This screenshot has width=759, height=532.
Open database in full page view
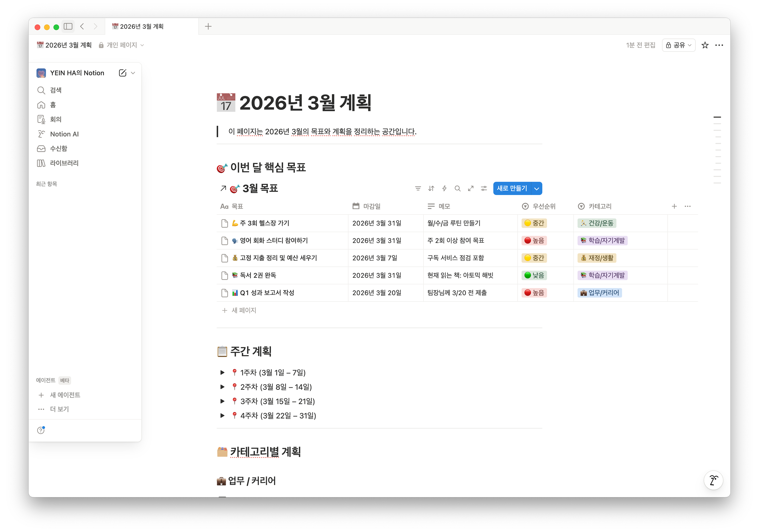(x=471, y=188)
